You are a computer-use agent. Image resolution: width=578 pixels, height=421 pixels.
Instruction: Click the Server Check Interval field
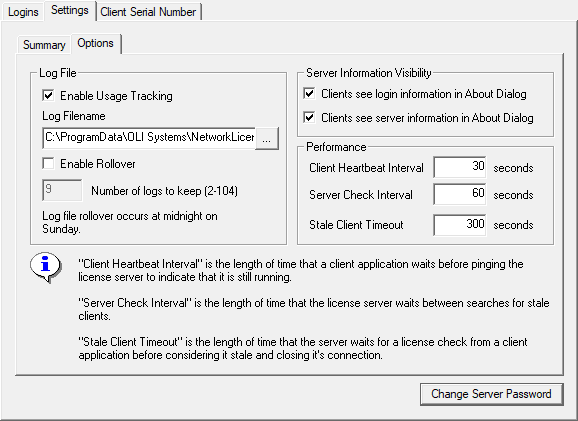[460, 194]
